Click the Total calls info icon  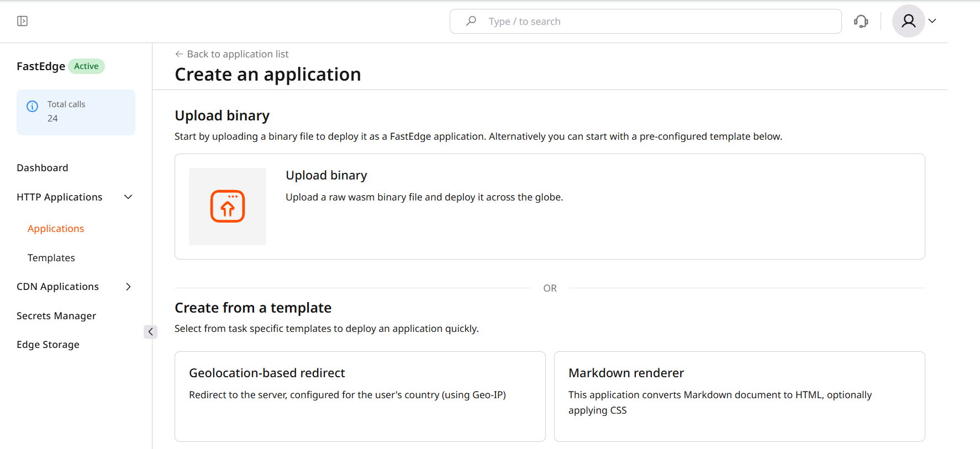(33, 106)
